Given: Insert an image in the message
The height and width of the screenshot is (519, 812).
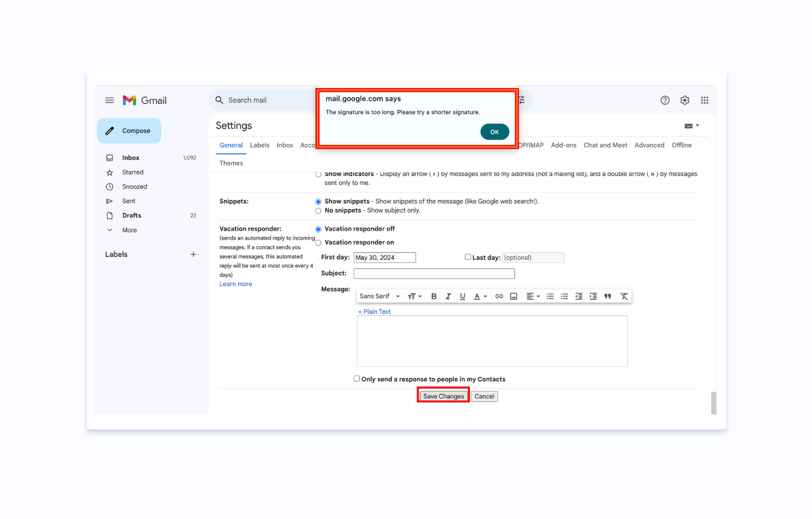Looking at the screenshot, I should 514,297.
